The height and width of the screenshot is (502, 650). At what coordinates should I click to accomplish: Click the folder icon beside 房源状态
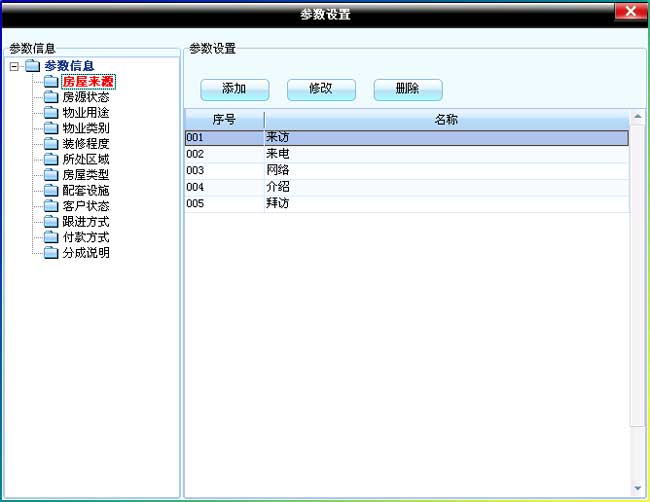51,97
